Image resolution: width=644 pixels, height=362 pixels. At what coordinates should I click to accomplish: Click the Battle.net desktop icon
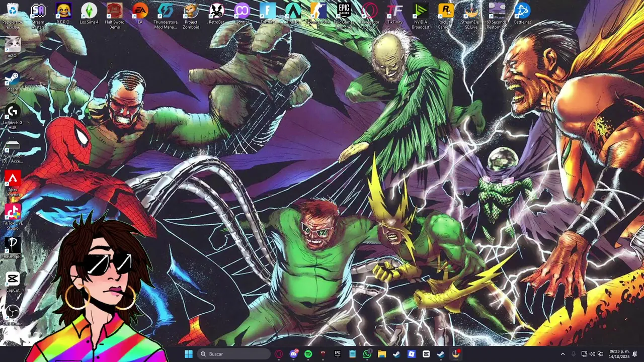point(522,14)
